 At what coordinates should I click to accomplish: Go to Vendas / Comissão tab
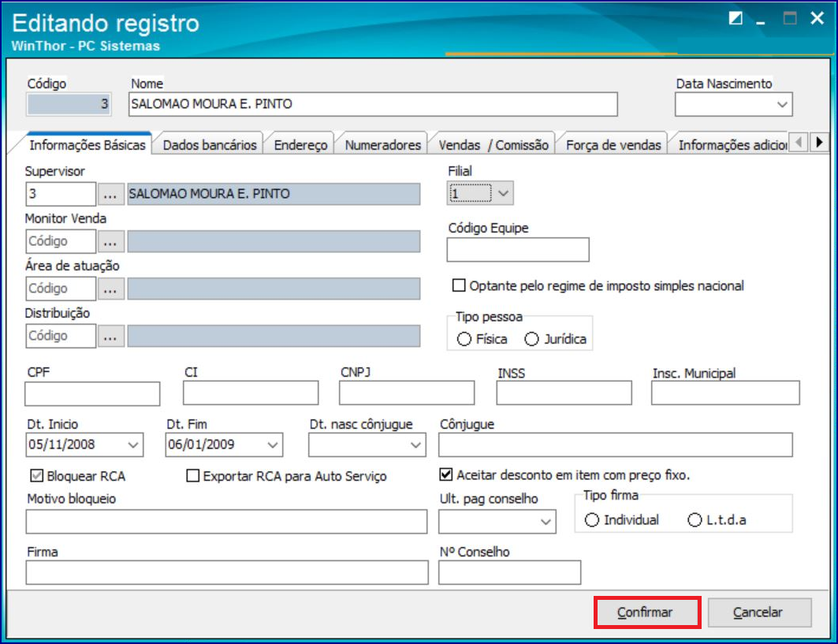click(x=493, y=145)
